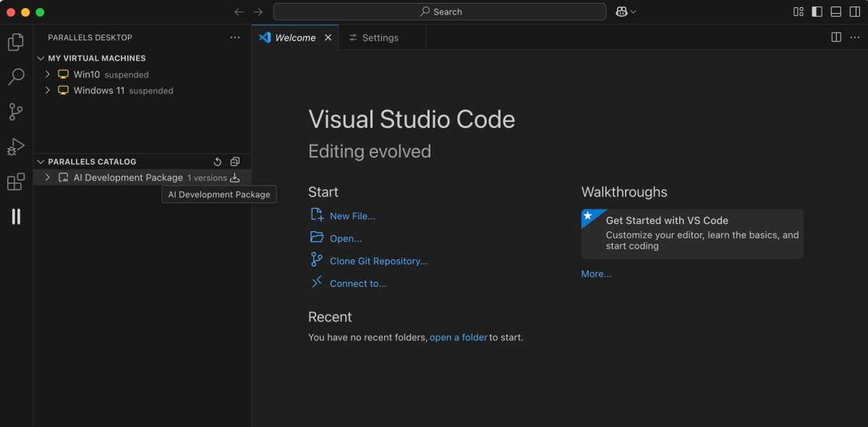Viewport: 868px width, 427px height.
Task: Select the Parallels Desktop activity bar icon
Action: point(16,217)
